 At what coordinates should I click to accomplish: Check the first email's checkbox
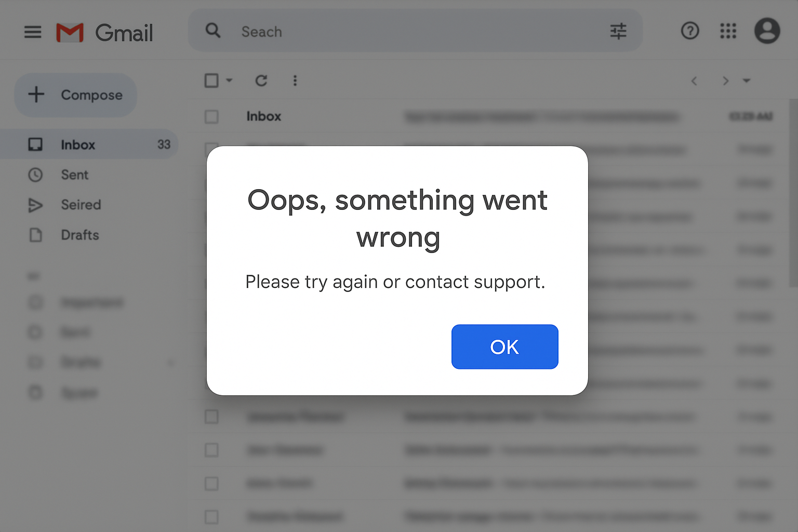pyautogui.click(x=211, y=117)
